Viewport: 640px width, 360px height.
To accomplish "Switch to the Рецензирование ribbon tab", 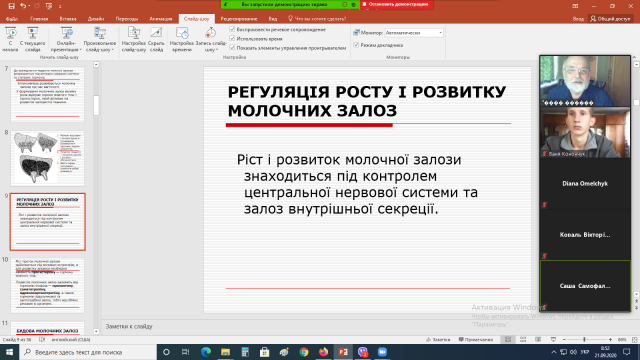I will (239, 19).
